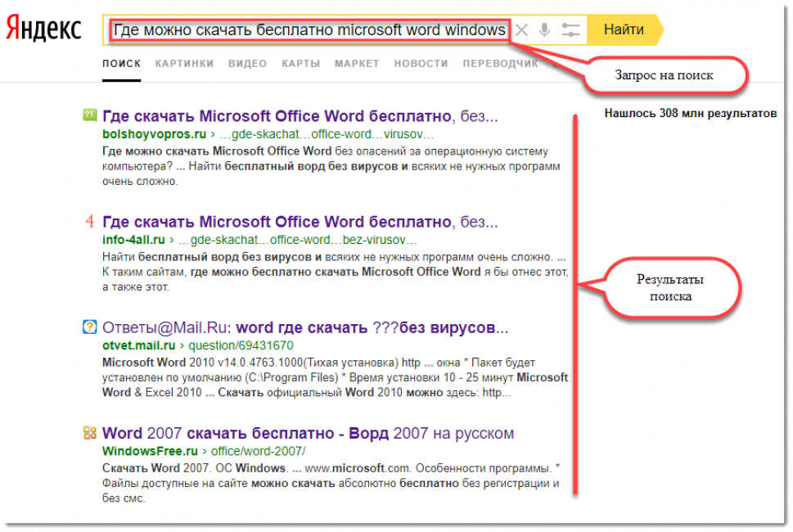Open second result title from info-4all.ru
This screenshot has width=793, height=532.
click(300, 222)
